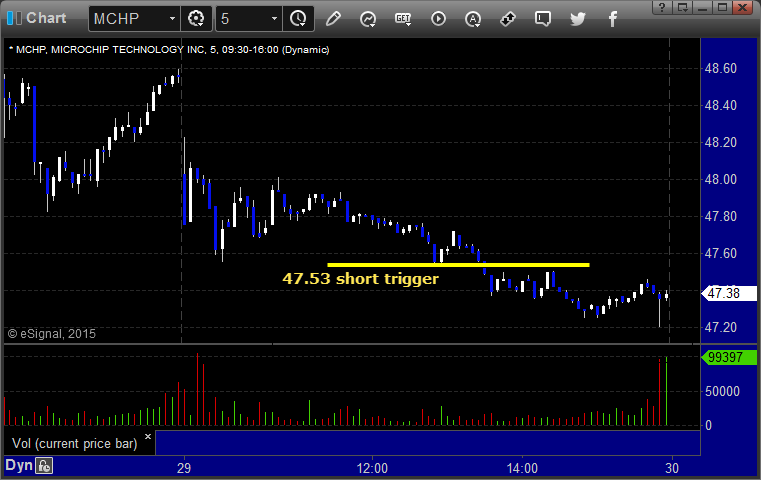
Task: Click the 12:00 time axis label
Action: tap(372, 468)
